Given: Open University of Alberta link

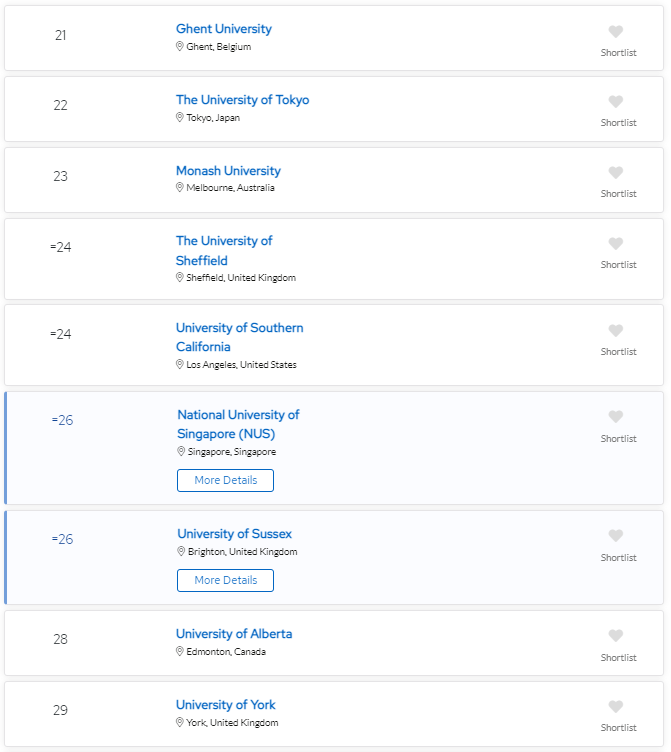Looking at the screenshot, I should [x=234, y=634].
